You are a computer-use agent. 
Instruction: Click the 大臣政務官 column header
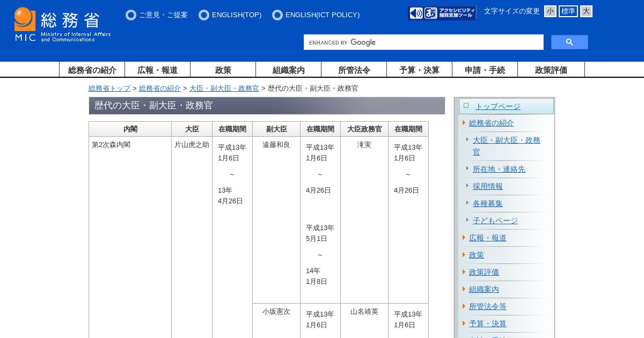point(364,129)
